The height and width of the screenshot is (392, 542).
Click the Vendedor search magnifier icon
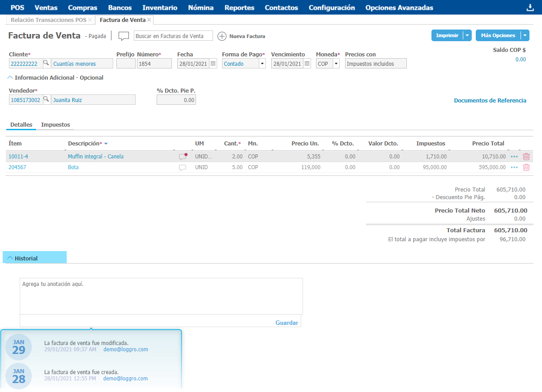click(46, 100)
